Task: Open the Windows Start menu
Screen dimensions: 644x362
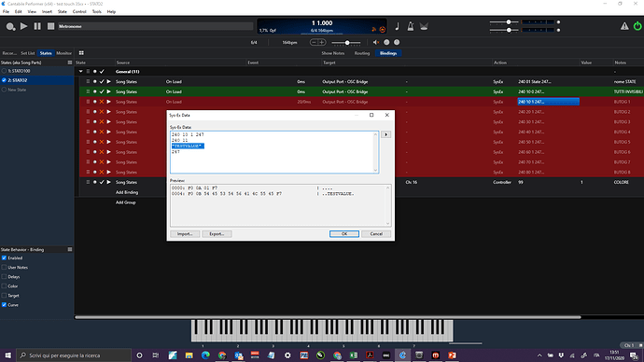Action: [x=7, y=355]
